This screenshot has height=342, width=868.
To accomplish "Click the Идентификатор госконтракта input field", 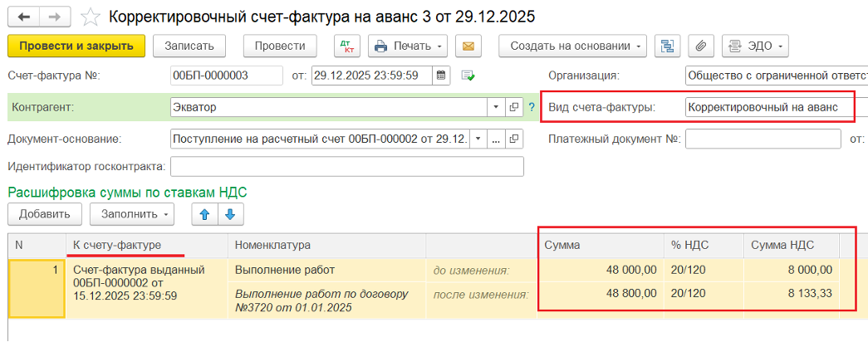I will click(346, 167).
